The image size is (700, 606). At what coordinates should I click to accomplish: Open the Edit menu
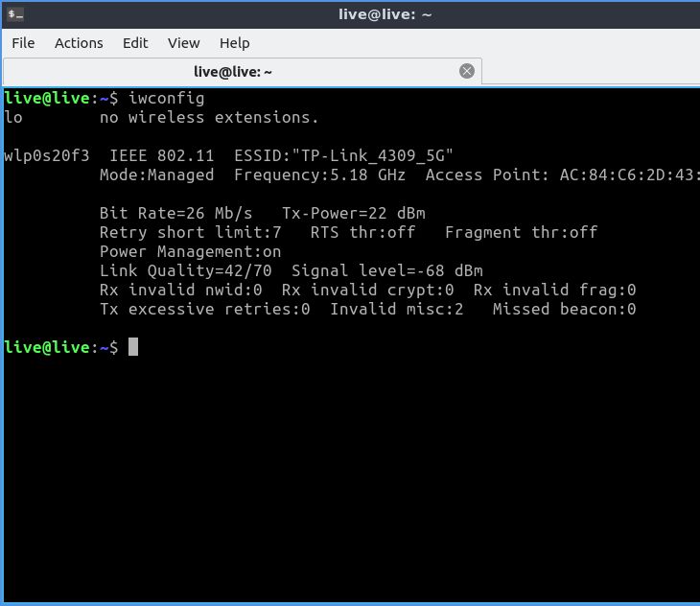pyautogui.click(x=135, y=43)
